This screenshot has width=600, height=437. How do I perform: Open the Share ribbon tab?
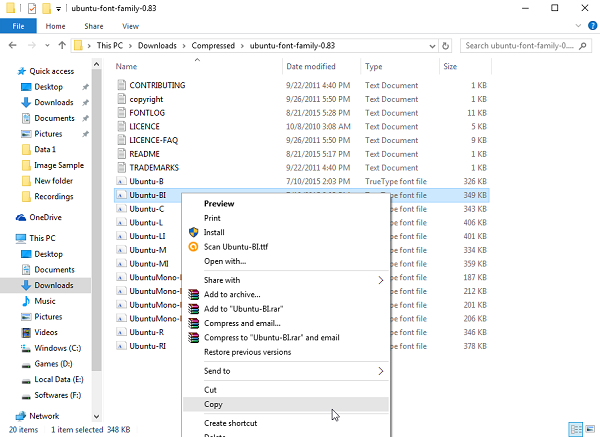coord(94,26)
